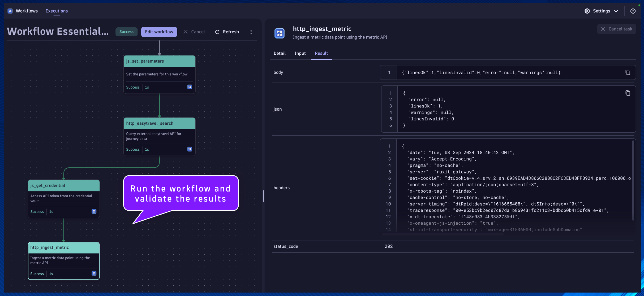Viewport: 644px width, 296px height.
Task: Open the three-dot more options menu
Action: point(251,32)
